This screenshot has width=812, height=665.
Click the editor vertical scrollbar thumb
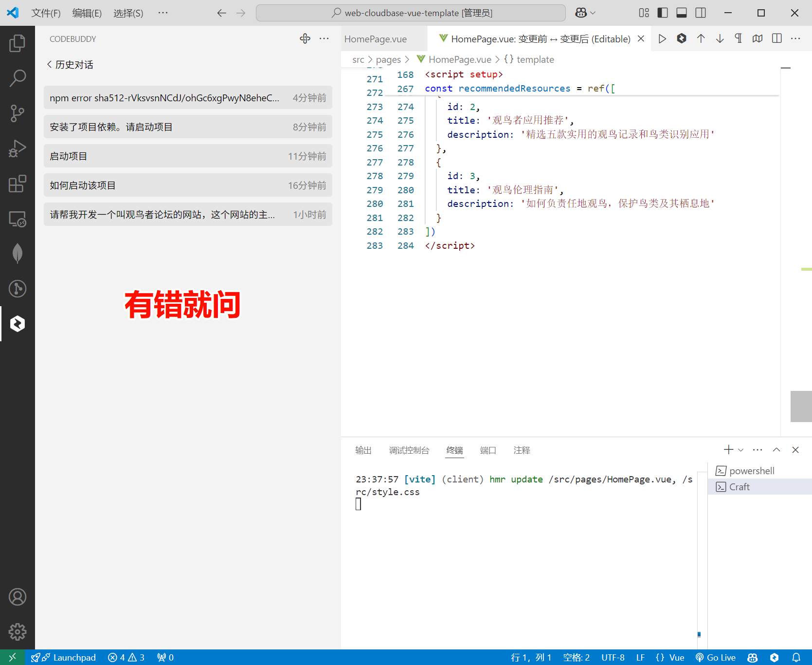click(801, 406)
